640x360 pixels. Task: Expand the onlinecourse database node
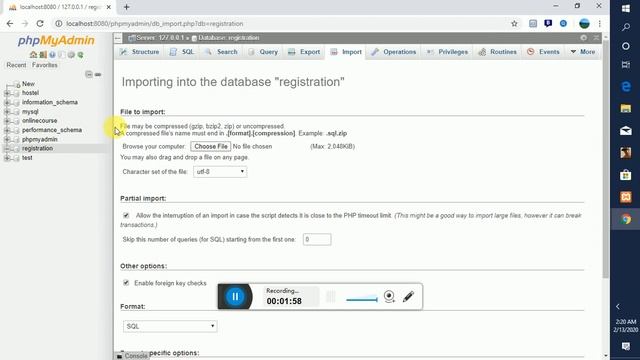[x=7, y=121]
